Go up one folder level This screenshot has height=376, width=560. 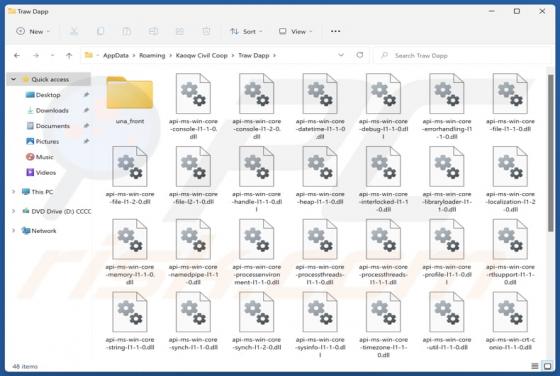pyautogui.click(x=69, y=55)
